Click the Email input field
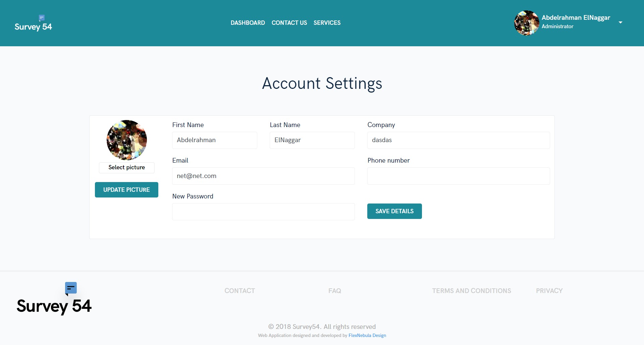 (x=263, y=176)
